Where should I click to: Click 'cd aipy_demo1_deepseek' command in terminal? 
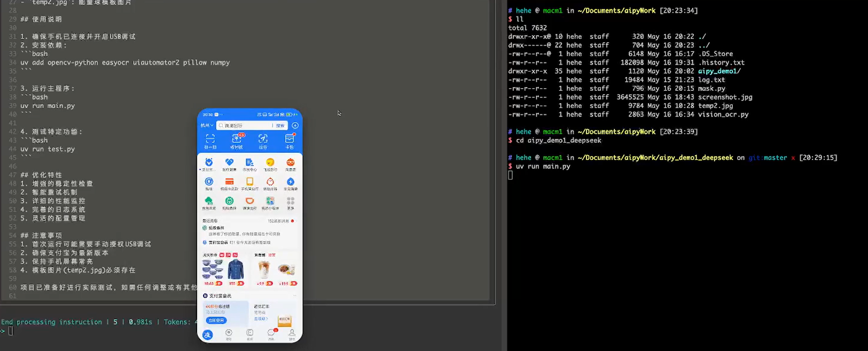pos(558,141)
